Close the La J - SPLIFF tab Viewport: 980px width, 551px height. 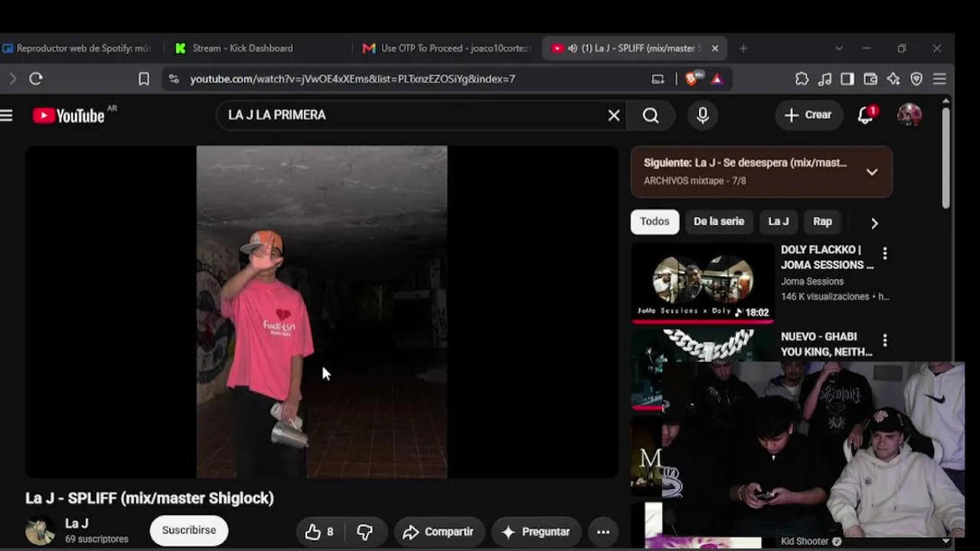click(715, 48)
